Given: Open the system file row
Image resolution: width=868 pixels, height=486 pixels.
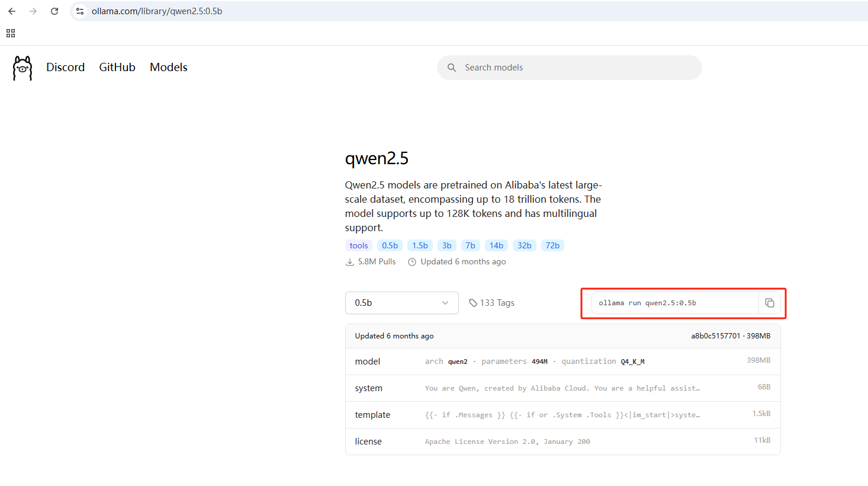Looking at the screenshot, I should coord(563,388).
